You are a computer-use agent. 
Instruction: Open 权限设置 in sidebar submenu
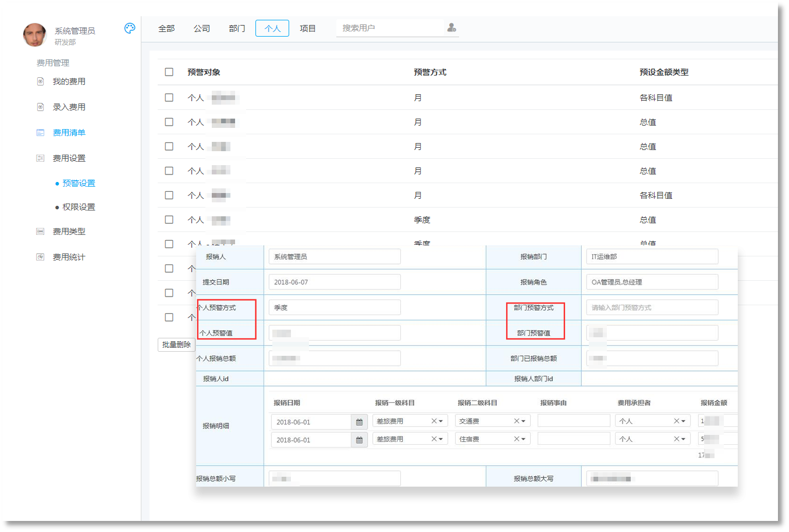click(x=79, y=207)
